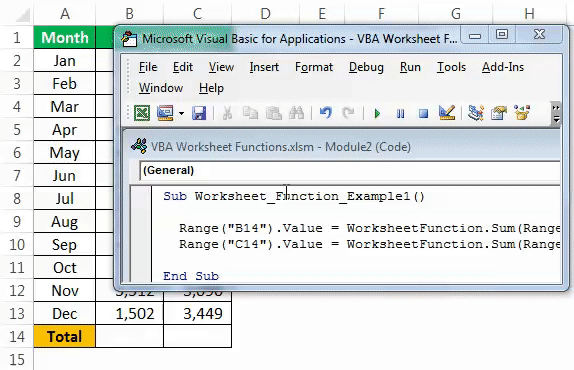
Task: Click the Range("C14") code line
Action: coord(369,244)
